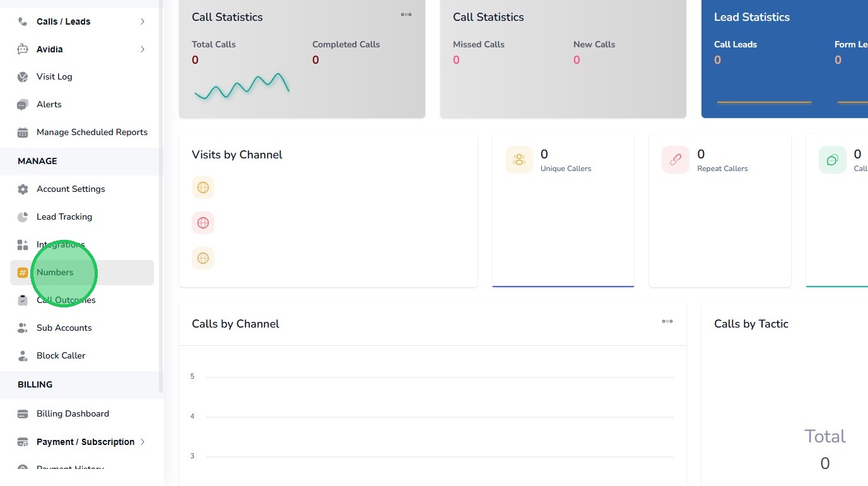Image resolution: width=868 pixels, height=486 pixels.
Task: Click the Unique Callers icon
Action: click(519, 160)
